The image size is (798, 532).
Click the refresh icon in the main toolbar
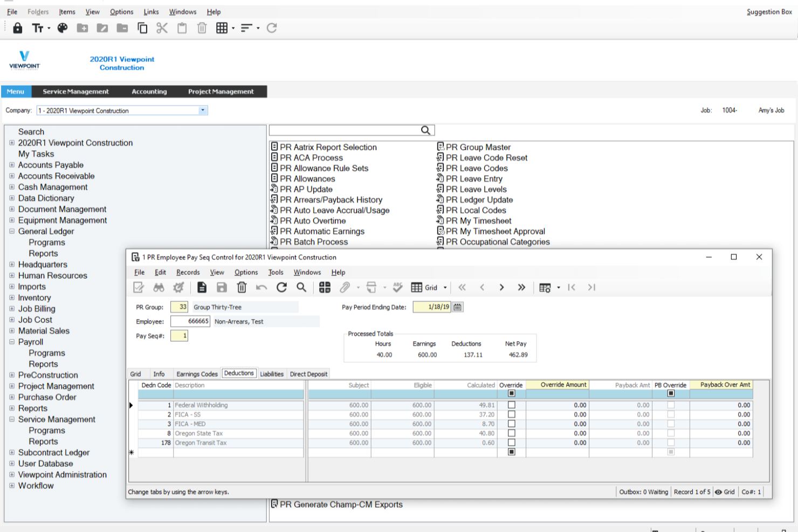(272, 28)
